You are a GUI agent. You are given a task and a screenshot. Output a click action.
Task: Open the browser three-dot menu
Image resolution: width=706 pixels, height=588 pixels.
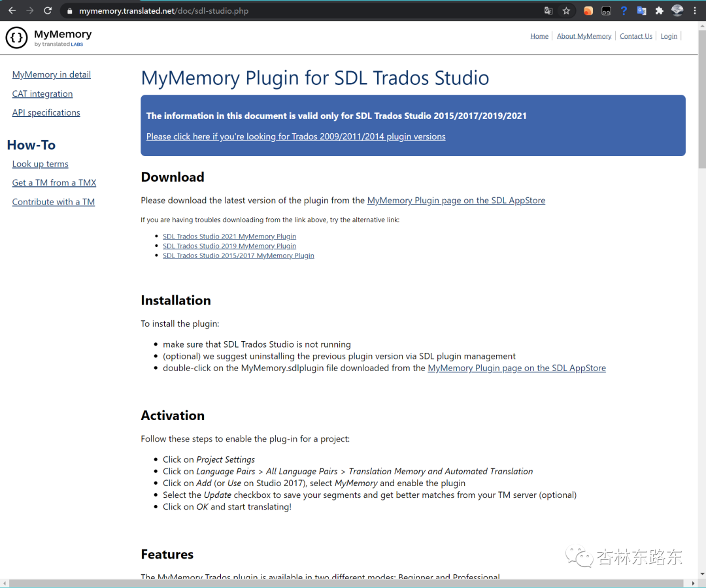click(695, 11)
